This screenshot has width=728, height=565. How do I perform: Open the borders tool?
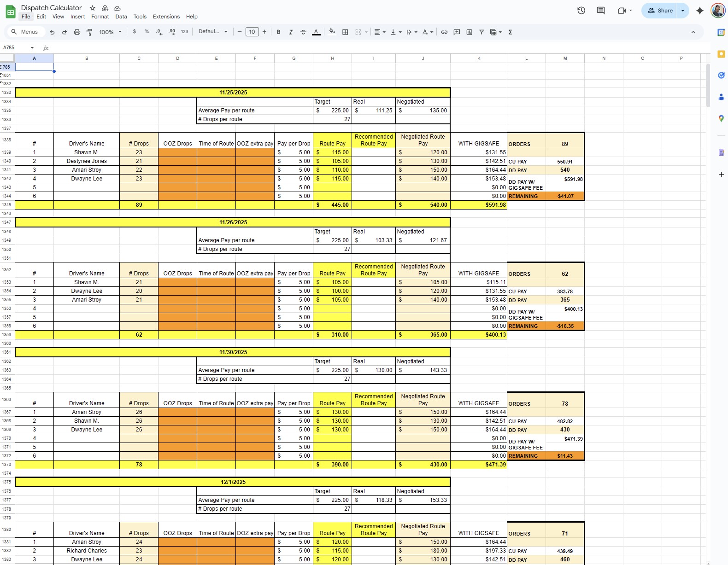click(x=345, y=32)
